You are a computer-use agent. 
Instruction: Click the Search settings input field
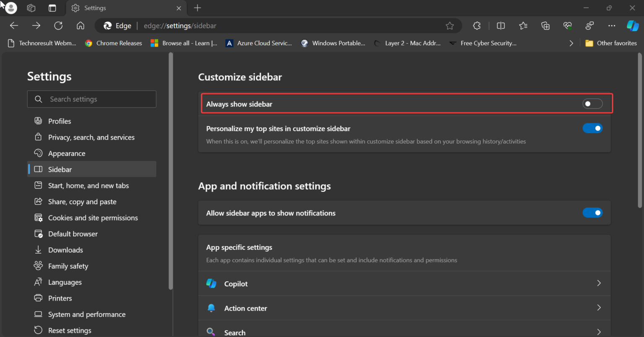pos(91,99)
